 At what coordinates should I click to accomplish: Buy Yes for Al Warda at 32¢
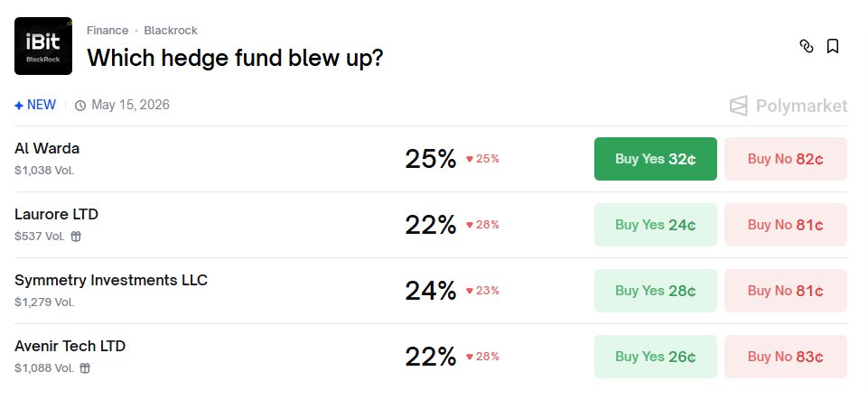pyautogui.click(x=655, y=159)
